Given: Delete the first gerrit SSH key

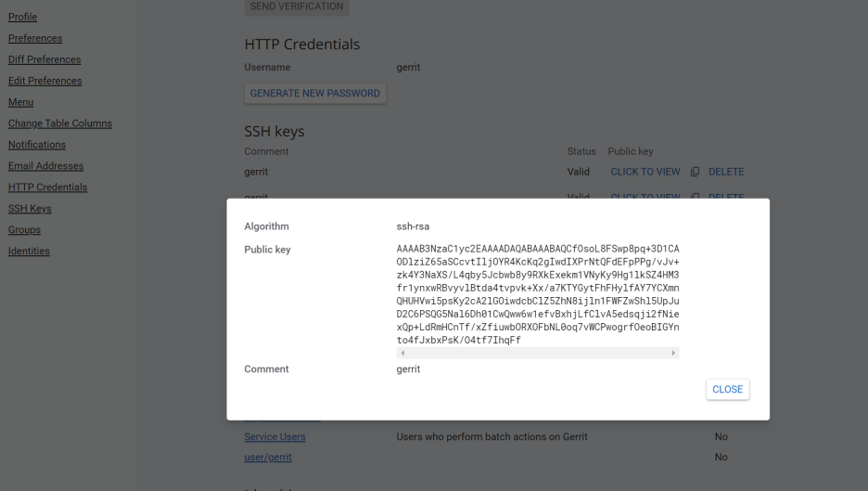Looking at the screenshot, I should tap(726, 172).
